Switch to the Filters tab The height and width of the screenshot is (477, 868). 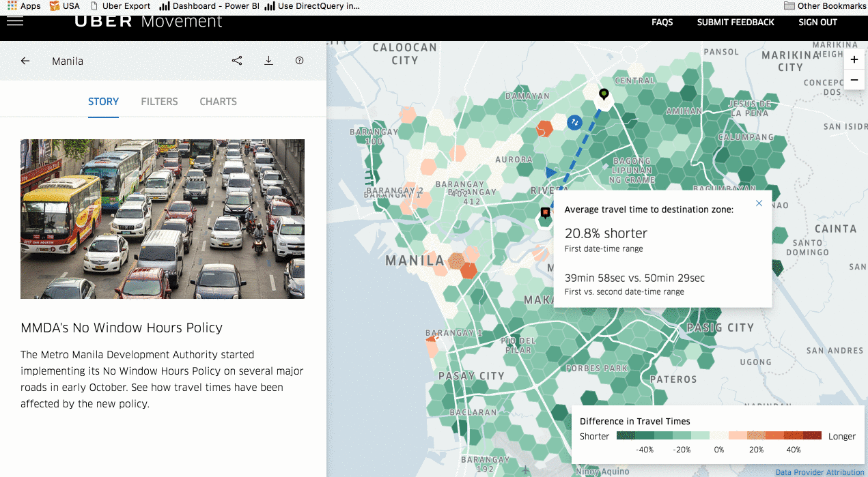click(159, 102)
